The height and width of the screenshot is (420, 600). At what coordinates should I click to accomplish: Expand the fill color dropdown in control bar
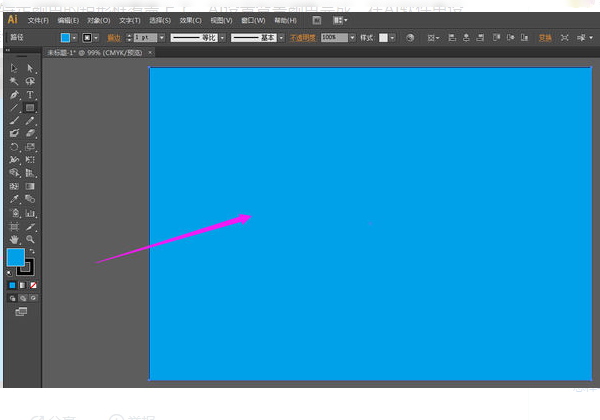74,37
